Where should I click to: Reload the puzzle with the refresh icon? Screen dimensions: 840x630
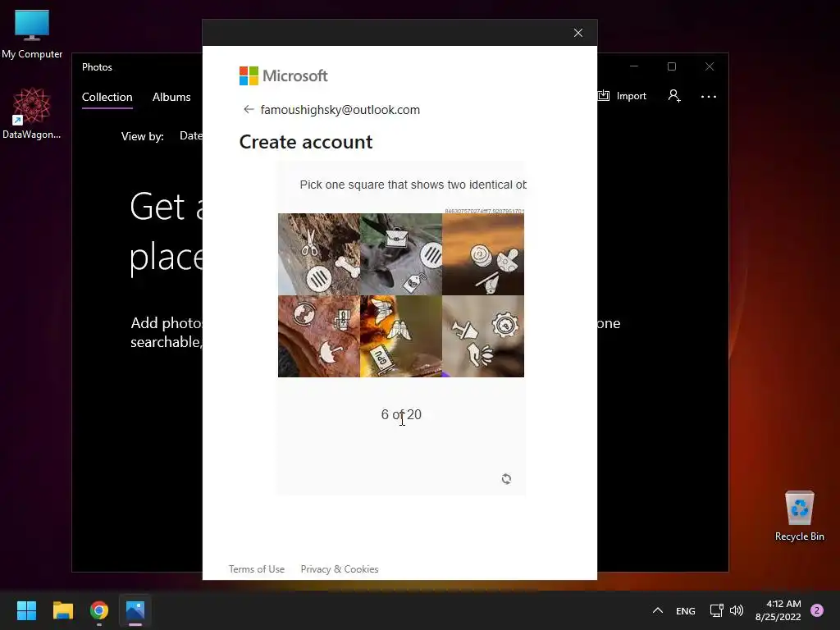506,478
